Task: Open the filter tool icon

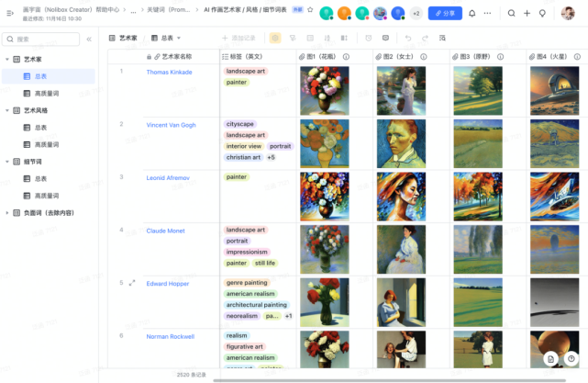Action: coord(293,38)
